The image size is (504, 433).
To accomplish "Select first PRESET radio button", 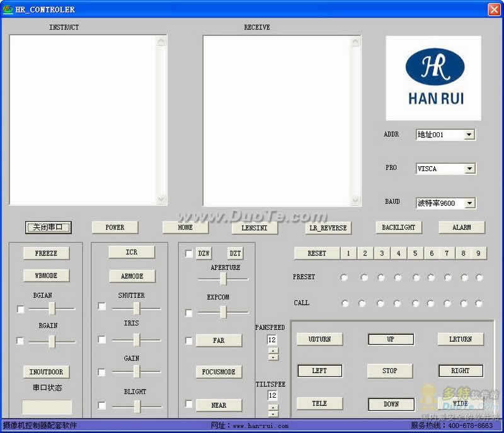I will tap(344, 277).
